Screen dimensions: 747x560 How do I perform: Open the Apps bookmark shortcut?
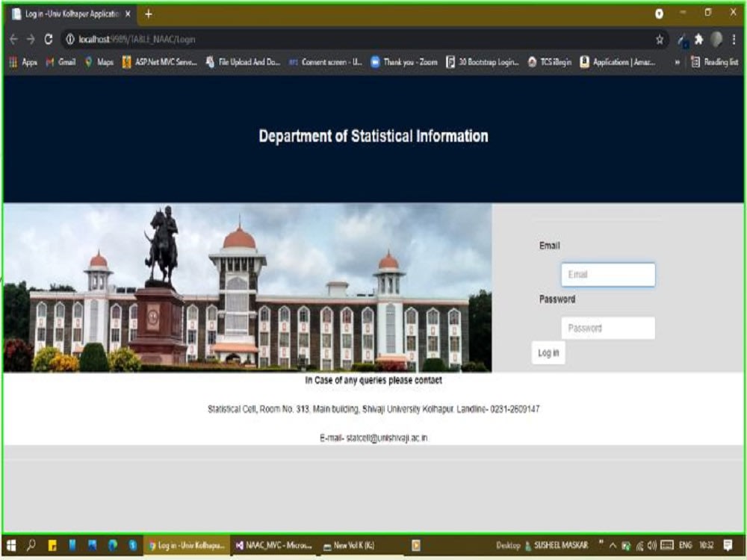(23, 62)
